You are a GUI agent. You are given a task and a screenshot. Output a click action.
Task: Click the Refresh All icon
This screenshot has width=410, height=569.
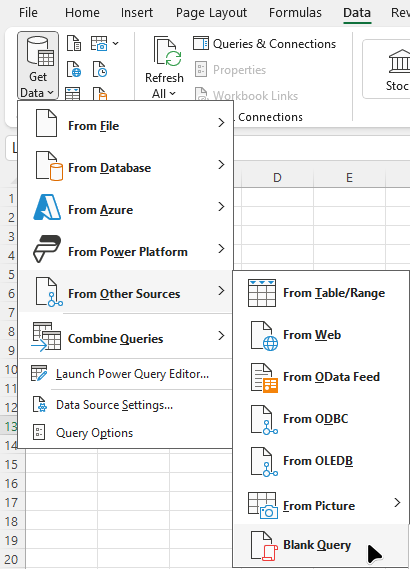pyautogui.click(x=167, y=51)
